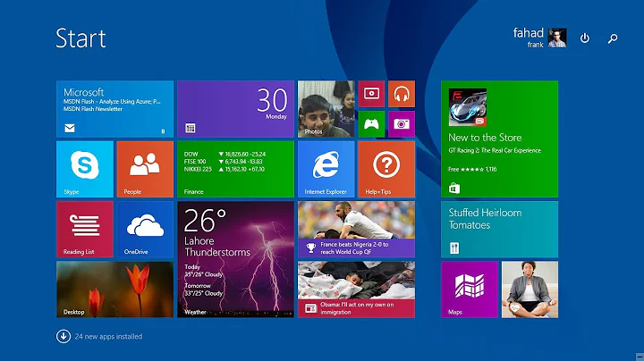This screenshot has height=361, width=644.
Task: Open the People tile
Action: (145, 169)
